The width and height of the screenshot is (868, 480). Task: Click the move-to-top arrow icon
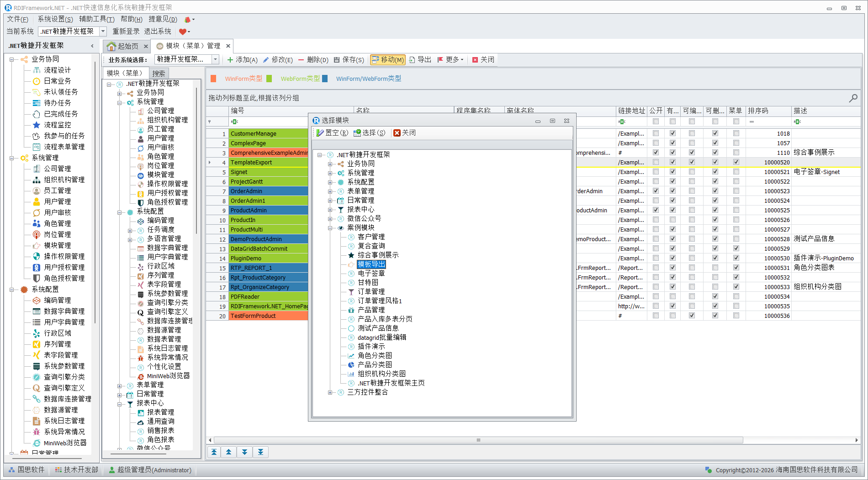point(214,452)
